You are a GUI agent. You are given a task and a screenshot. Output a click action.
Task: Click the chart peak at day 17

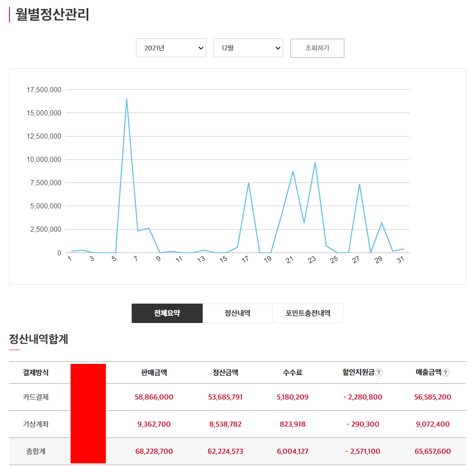coord(248,183)
